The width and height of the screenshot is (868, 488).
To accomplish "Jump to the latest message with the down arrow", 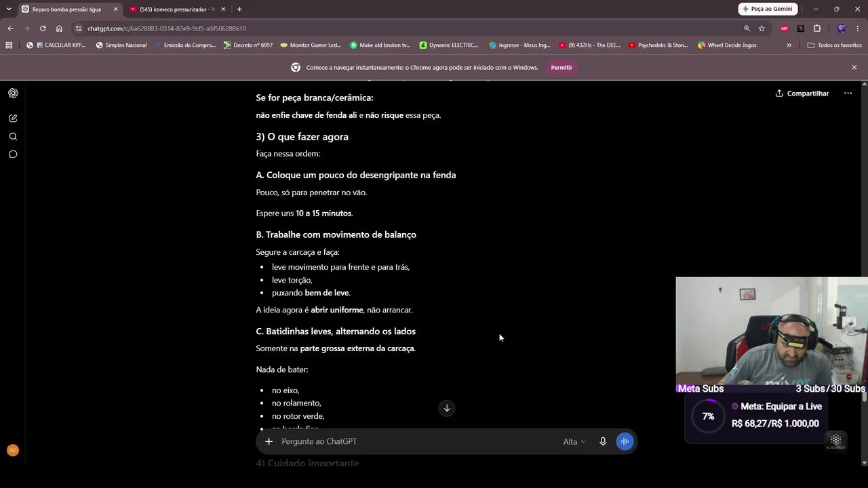I will coord(447,408).
